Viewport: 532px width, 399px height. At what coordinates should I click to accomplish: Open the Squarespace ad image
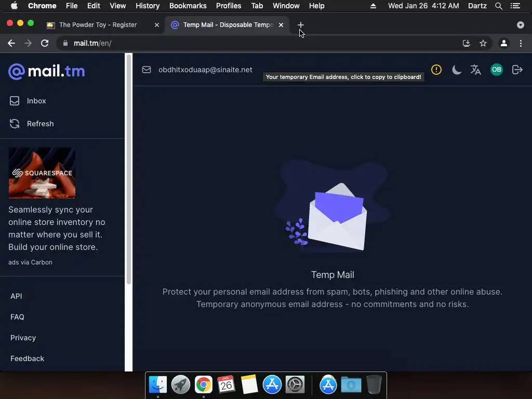coord(42,173)
